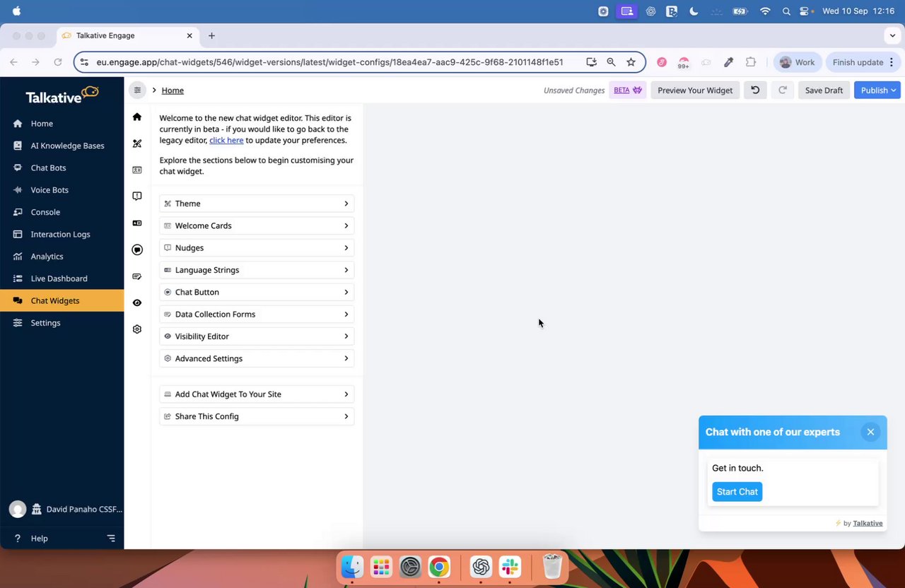Click the BETA badge
Viewport: 905px width, 588px height.
click(628, 90)
